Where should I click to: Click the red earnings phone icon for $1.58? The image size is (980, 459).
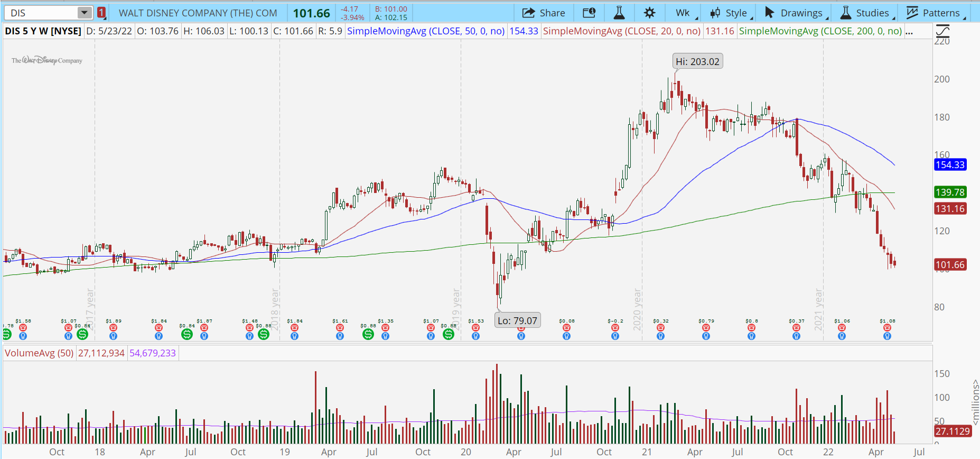(23, 328)
